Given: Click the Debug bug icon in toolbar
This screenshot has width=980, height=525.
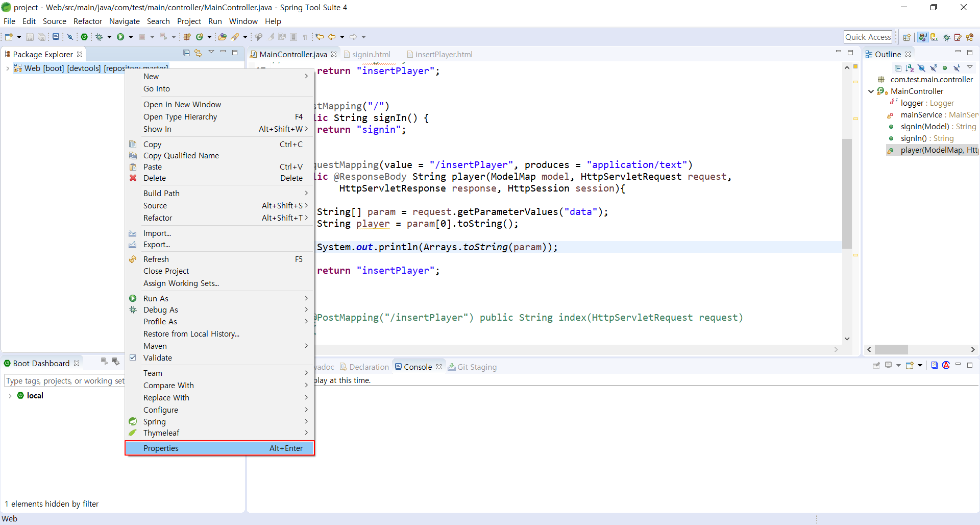Looking at the screenshot, I should (x=99, y=37).
